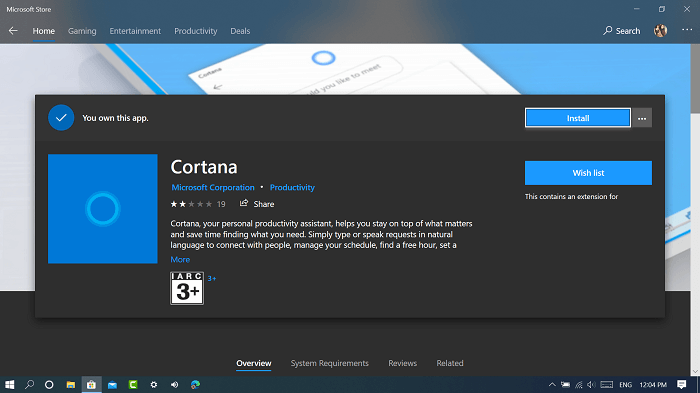Go back with the back arrow
The width and height of the screenshot is (700, 393).
click(x=13, y=31)
